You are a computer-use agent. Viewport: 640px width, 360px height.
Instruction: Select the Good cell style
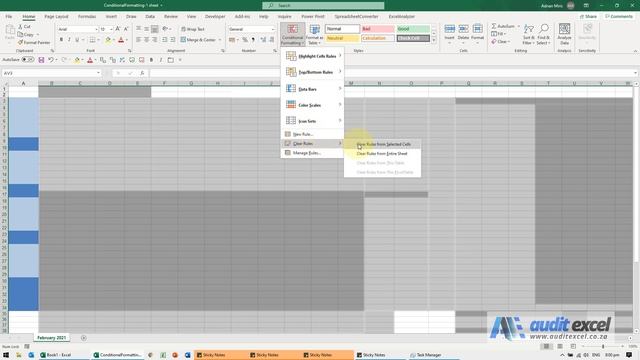pos(413,29)
